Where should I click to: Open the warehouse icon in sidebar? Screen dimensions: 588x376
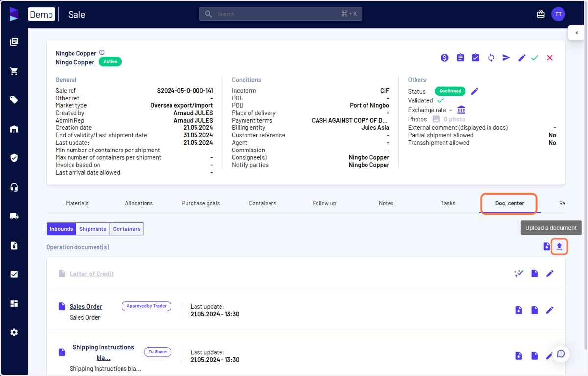coord(14,129)
